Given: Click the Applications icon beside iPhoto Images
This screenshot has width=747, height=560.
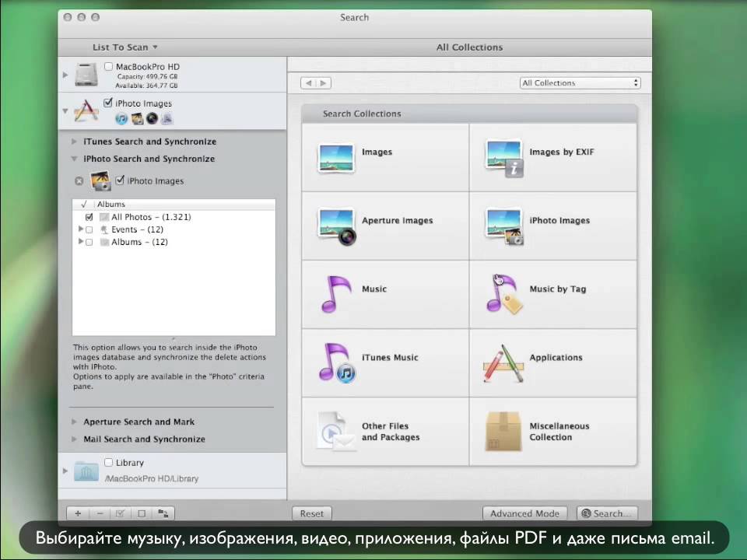Looking at the screenshot, I should [86, 111].
